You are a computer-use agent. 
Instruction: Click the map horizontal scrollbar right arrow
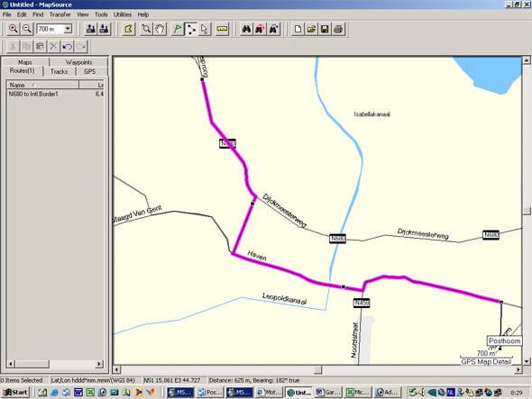click(518, 369)
